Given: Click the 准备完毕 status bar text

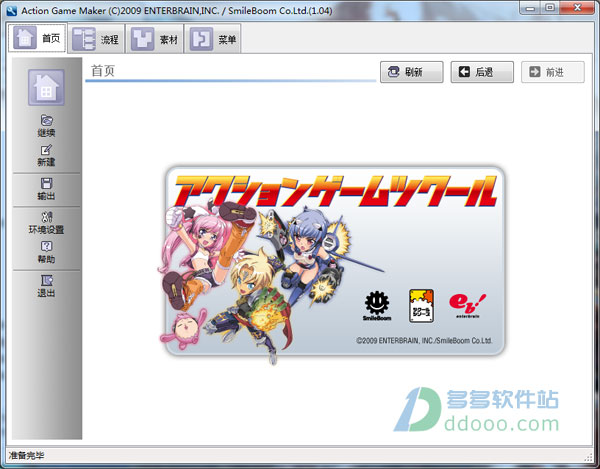Looking at the screenshot, I should tap(26, 455).
